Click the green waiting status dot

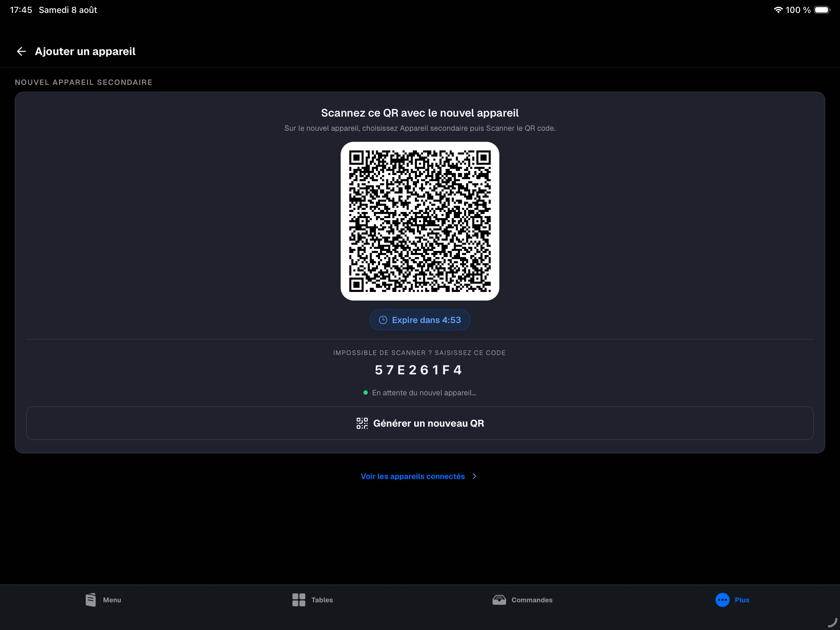tap(365, 393)
